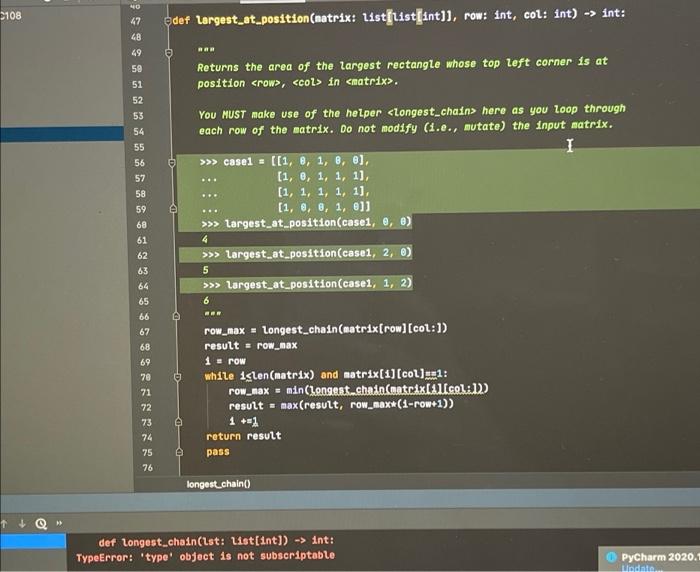Click '>>> largest_at_position(case1, 1, 2)' doctest line

(x=308, y=284)
